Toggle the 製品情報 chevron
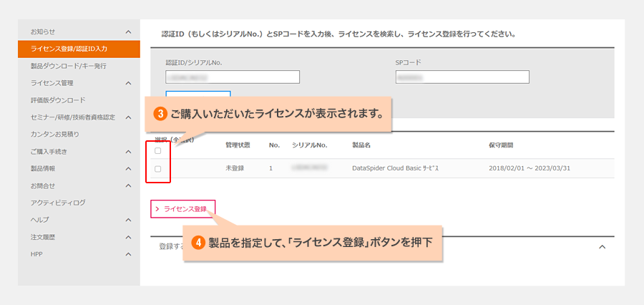Viewport: 644px width, 305px height. pos(128,169)
